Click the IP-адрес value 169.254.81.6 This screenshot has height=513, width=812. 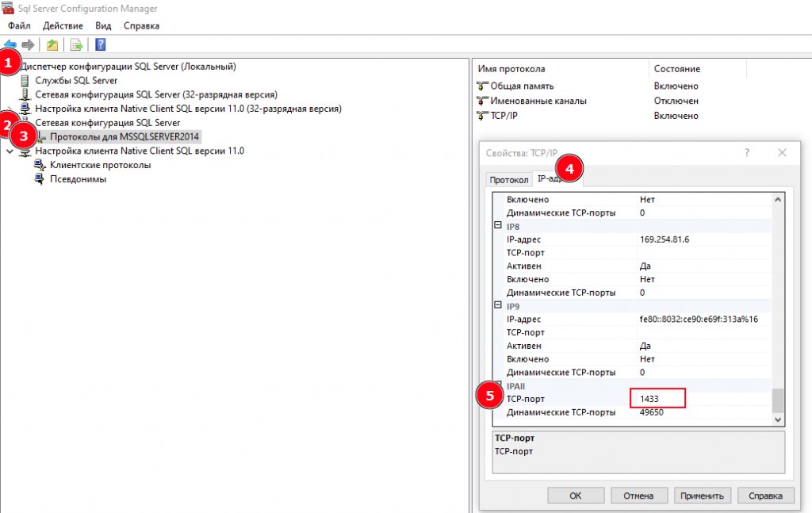click(665, 239)
